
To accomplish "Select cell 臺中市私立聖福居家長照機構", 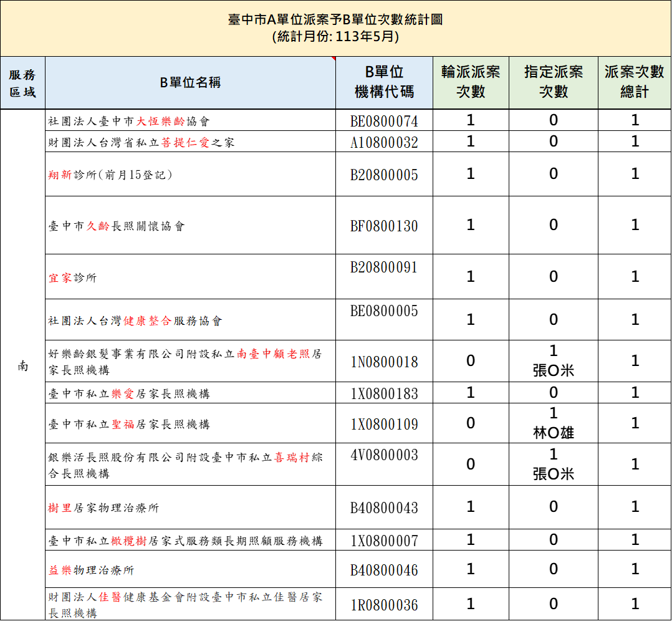I will point(190,423).
